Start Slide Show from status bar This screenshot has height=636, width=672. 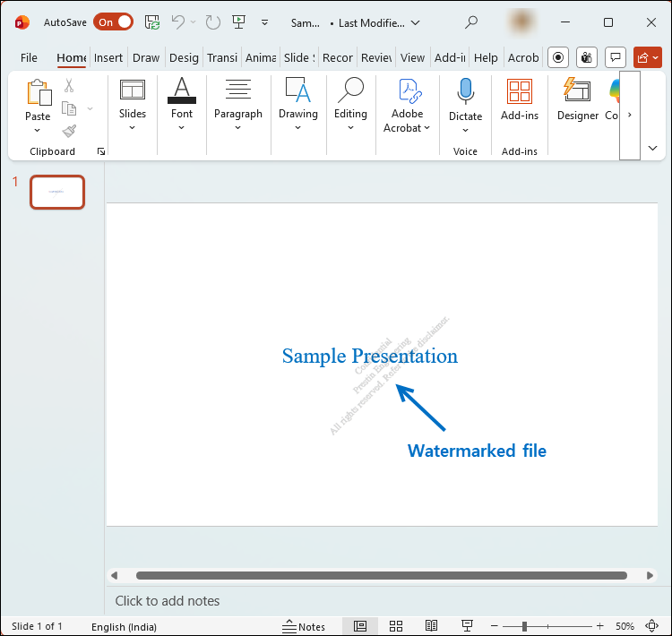point(467,626)
